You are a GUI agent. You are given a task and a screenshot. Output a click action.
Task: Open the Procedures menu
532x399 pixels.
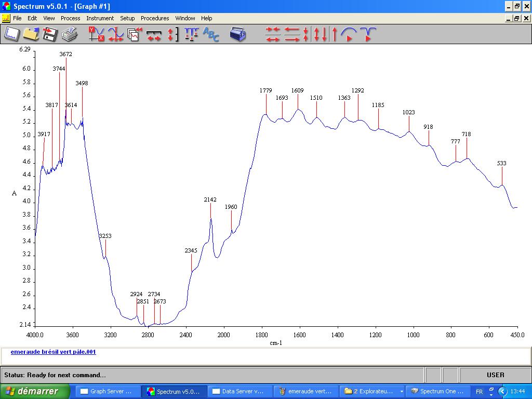[x=155, y=18]
